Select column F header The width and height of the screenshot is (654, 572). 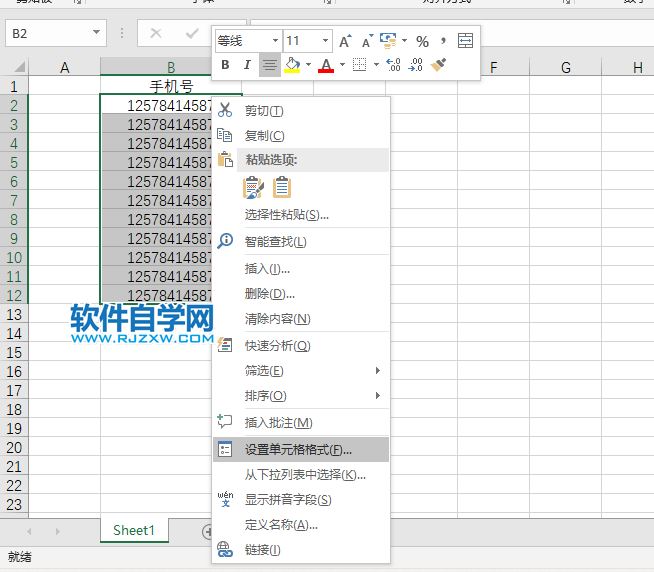pyautogui.click(x=494, y=67)
